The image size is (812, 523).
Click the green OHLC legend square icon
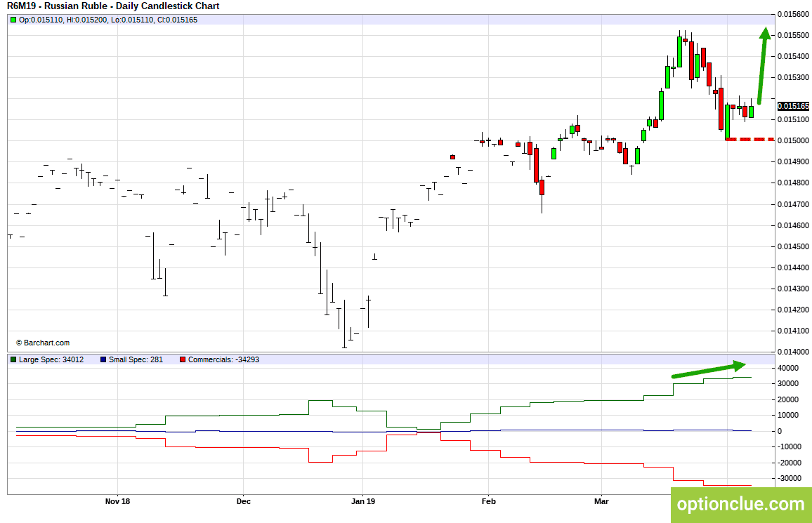click(x=13, y=20)
